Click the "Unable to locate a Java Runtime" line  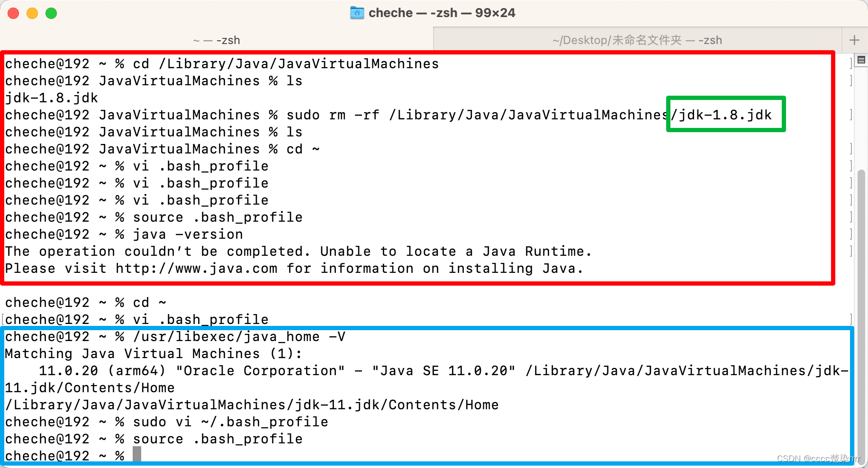[x=298, y=252]
